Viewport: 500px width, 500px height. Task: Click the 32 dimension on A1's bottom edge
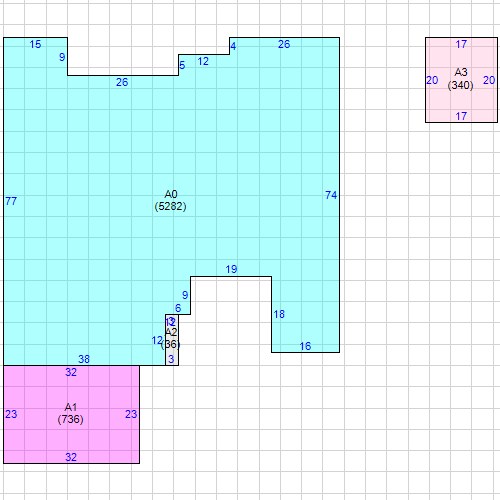[71, 457]
